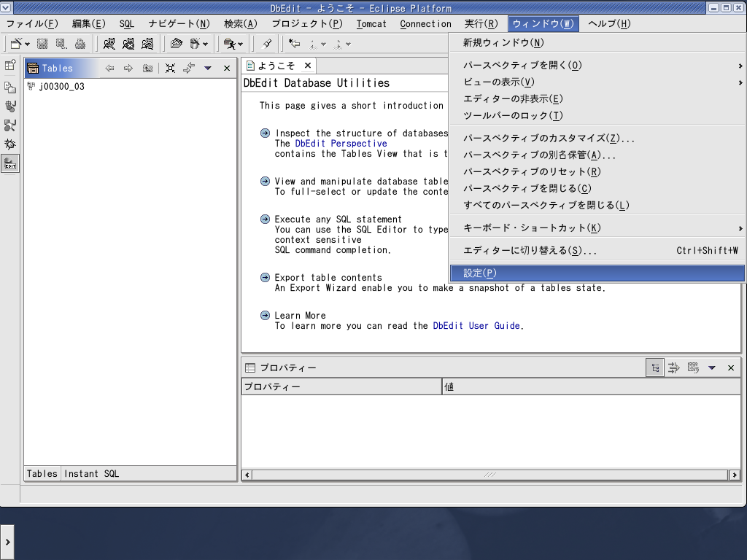
Task: Select the ようこそ editor tab
Action: pyautogui.click(x=276, y=65)
